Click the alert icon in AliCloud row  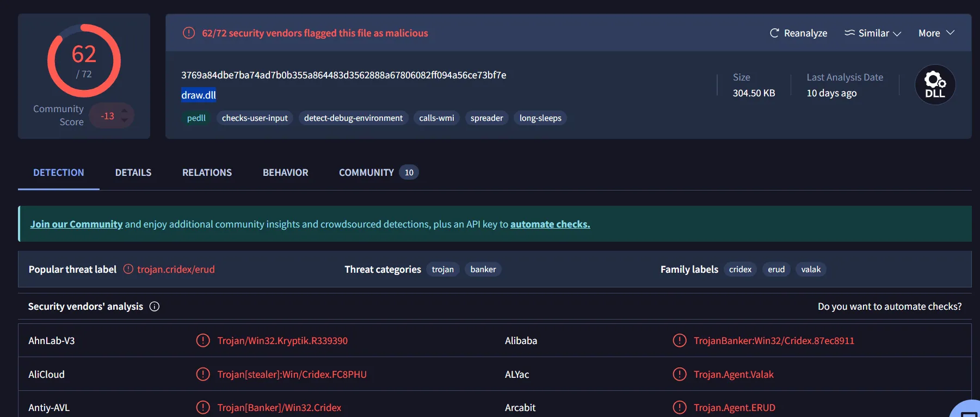[203, 374]
